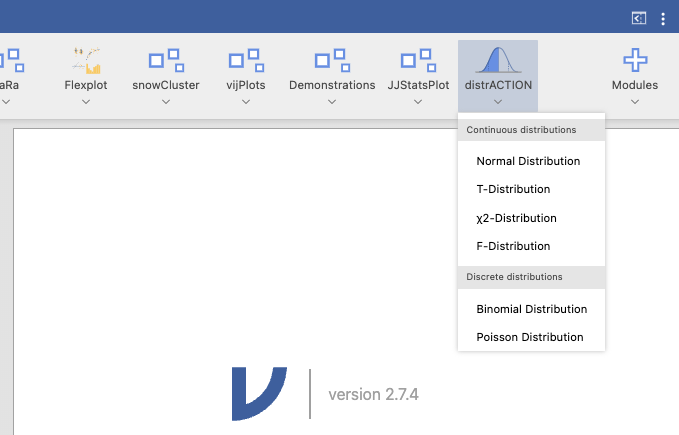Click the version 2.7.4 text
This screenshot has width=679, height=435.
(x=373, y=394)
